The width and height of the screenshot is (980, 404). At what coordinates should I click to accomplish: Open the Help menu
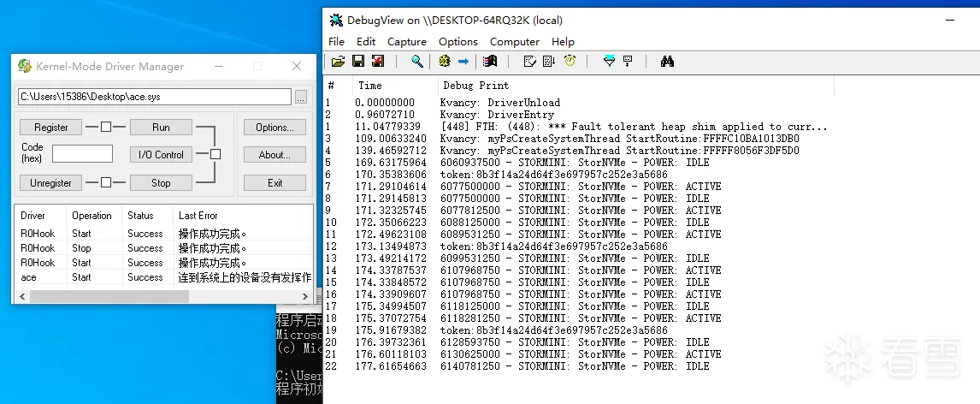563,41
